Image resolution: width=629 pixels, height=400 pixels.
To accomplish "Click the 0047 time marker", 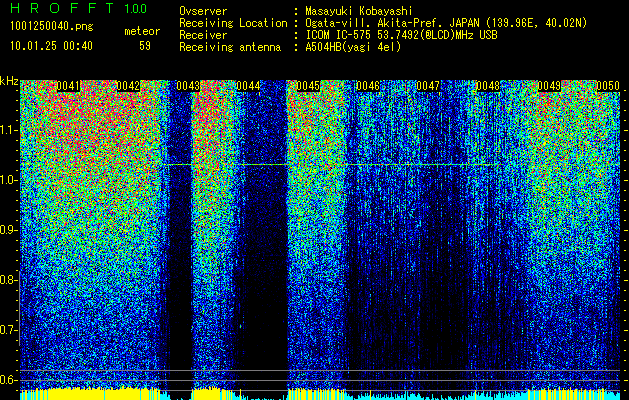I will tap(428, 86).
